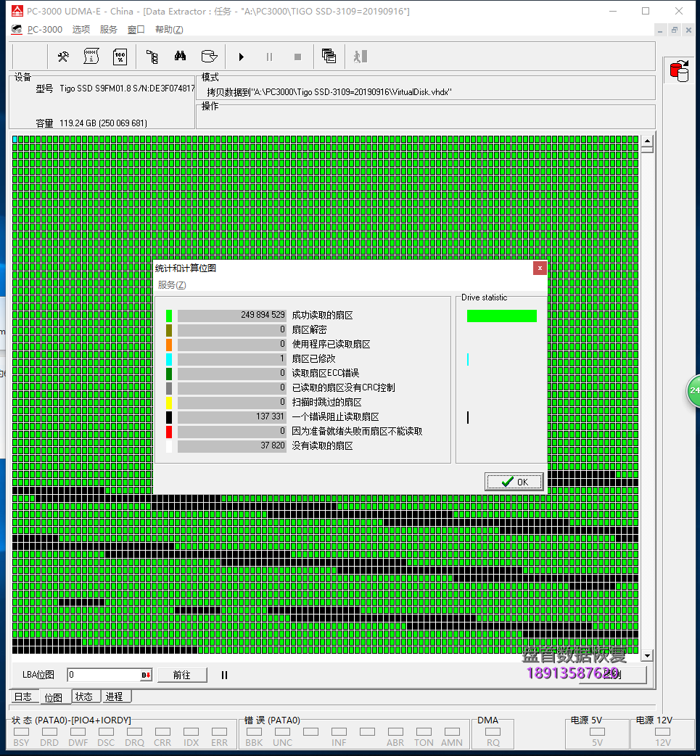Screen dimensions: 700x756
Task: Click the binoculars search icon
Action: click(x=180, y=57)
